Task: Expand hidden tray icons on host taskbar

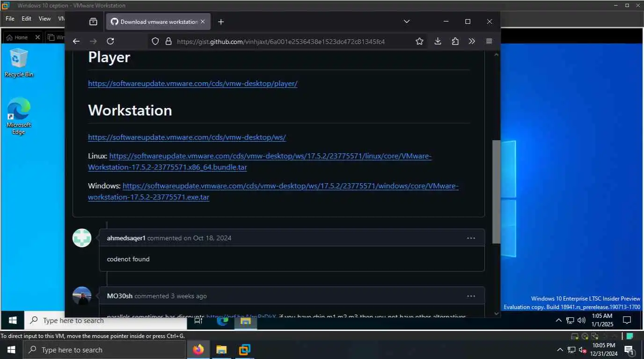Action: coord(560,350)
